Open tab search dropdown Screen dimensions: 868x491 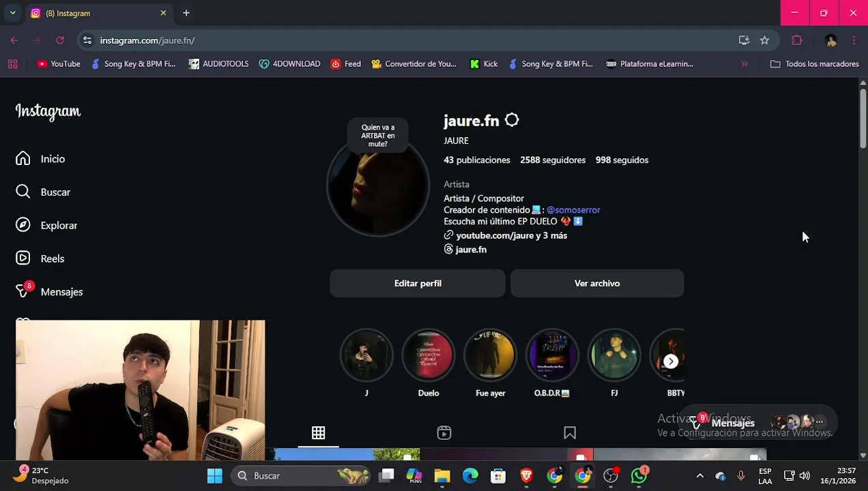(x=12, y=13)
